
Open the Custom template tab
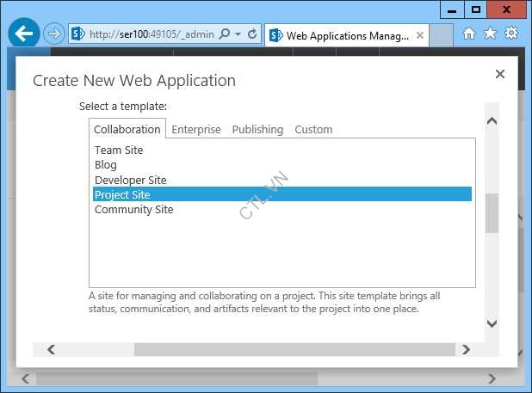point(313,129)
